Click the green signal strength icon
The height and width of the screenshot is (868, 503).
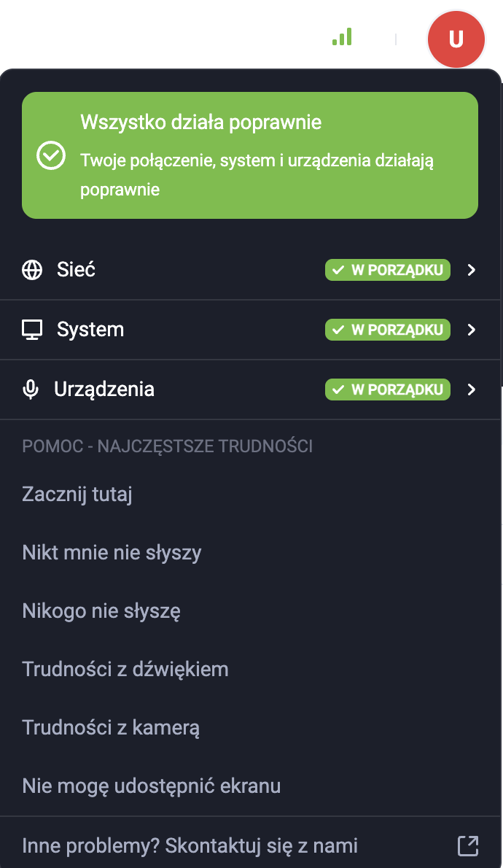pos(342,37)
